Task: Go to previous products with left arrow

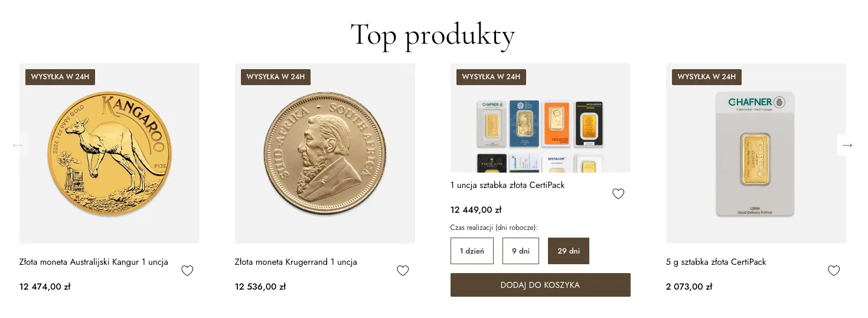Action: [18, 145]
